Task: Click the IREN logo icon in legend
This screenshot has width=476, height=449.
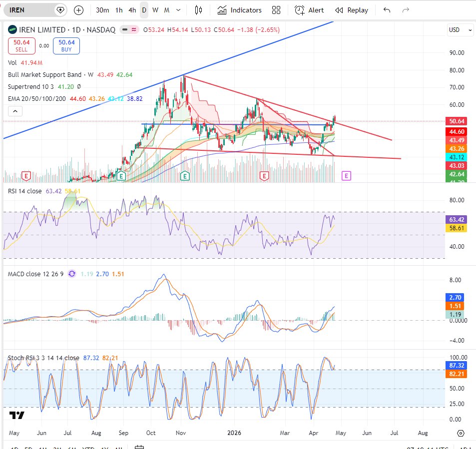Action: tap(12, 30)
